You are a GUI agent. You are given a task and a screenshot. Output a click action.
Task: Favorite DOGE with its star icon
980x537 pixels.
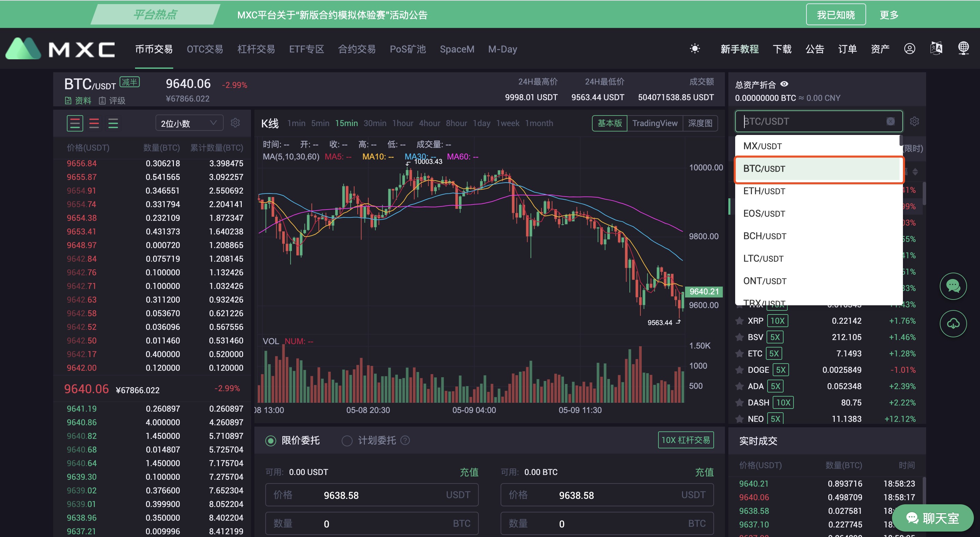tap(740, 370)
